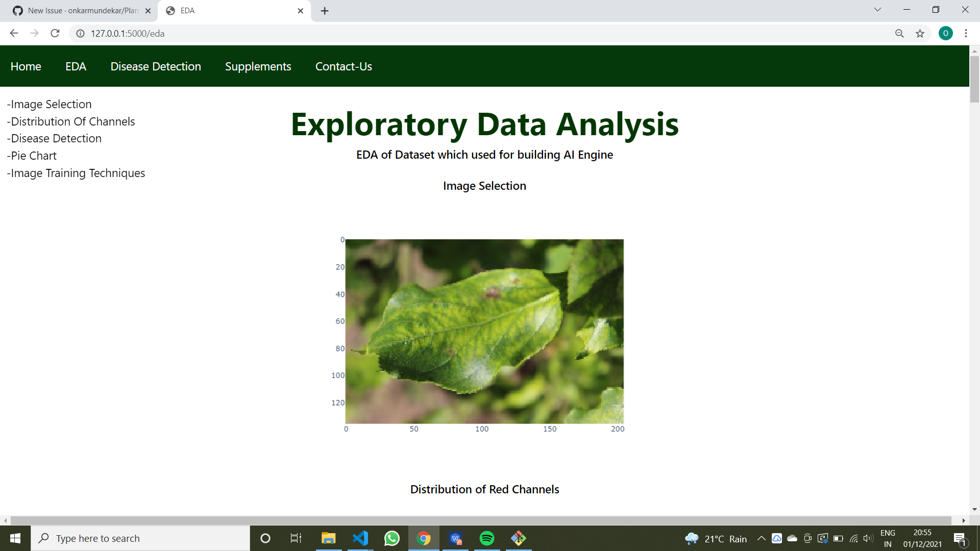The height and width of the screenshot is (551, 980).
Task: Open Spotify from the taskbar
Action: (x=487, y=538)
